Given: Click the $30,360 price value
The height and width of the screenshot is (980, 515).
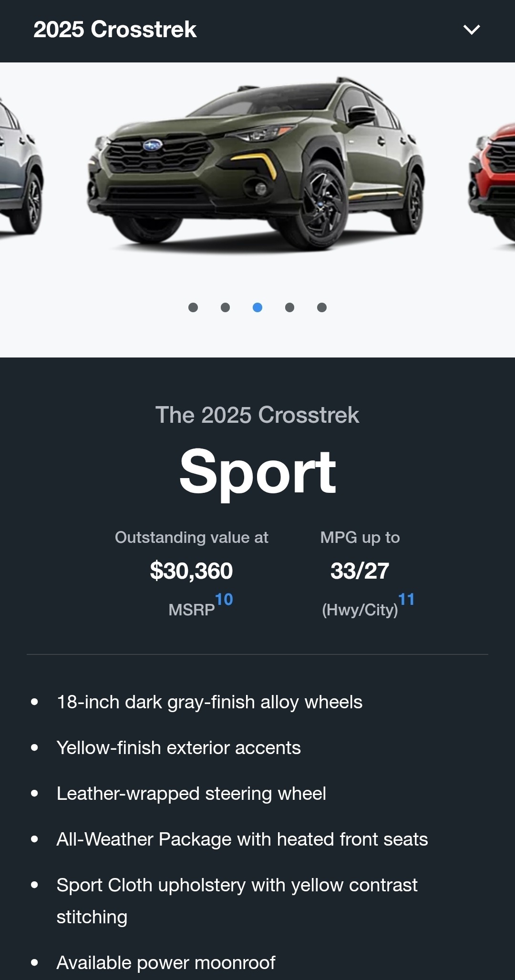Looking at the screenshot, I should 191,571.
